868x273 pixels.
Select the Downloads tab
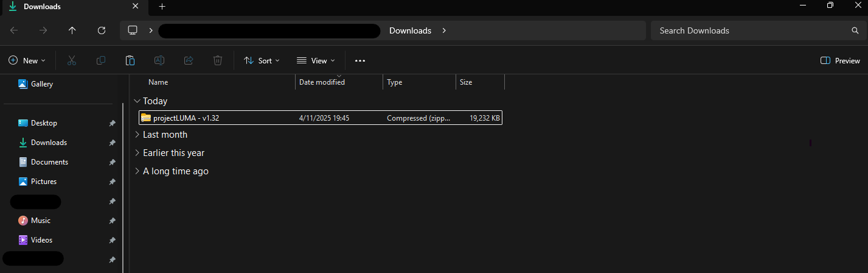[76, 7]
